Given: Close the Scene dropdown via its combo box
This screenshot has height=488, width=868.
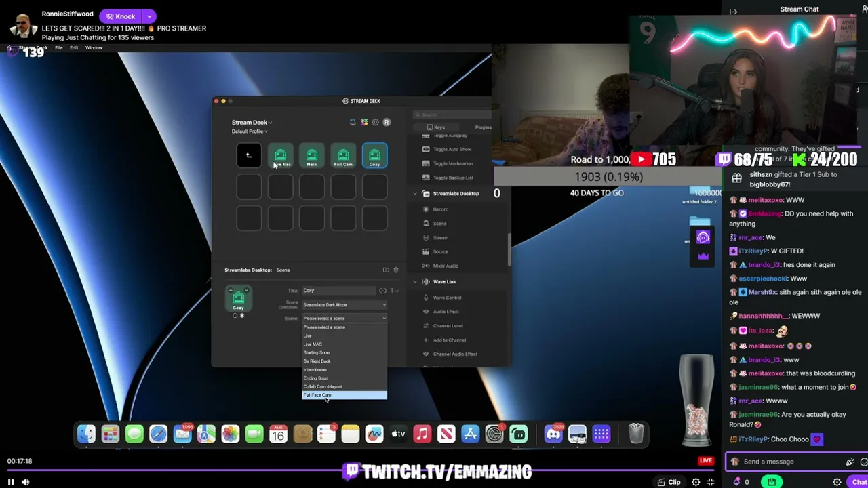Looking at the screenshot, I should [344, 319].
